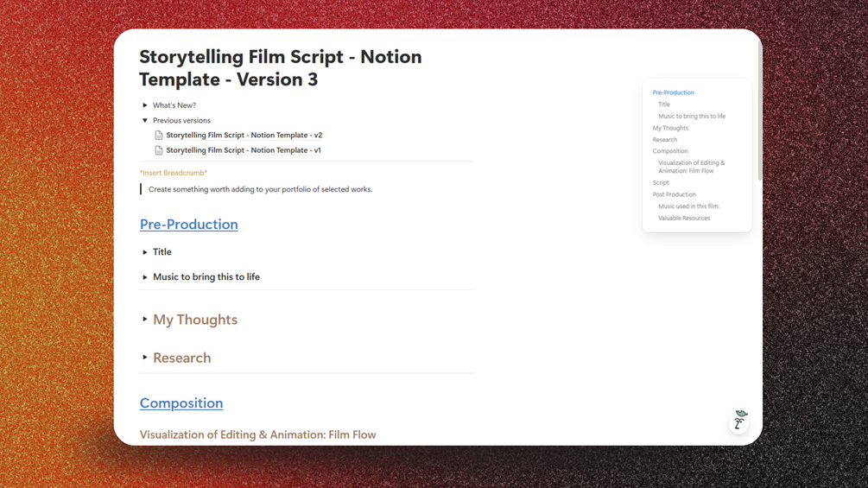Follow the Pre-Production heading link
868x488 pixels.
click(189, 224)
